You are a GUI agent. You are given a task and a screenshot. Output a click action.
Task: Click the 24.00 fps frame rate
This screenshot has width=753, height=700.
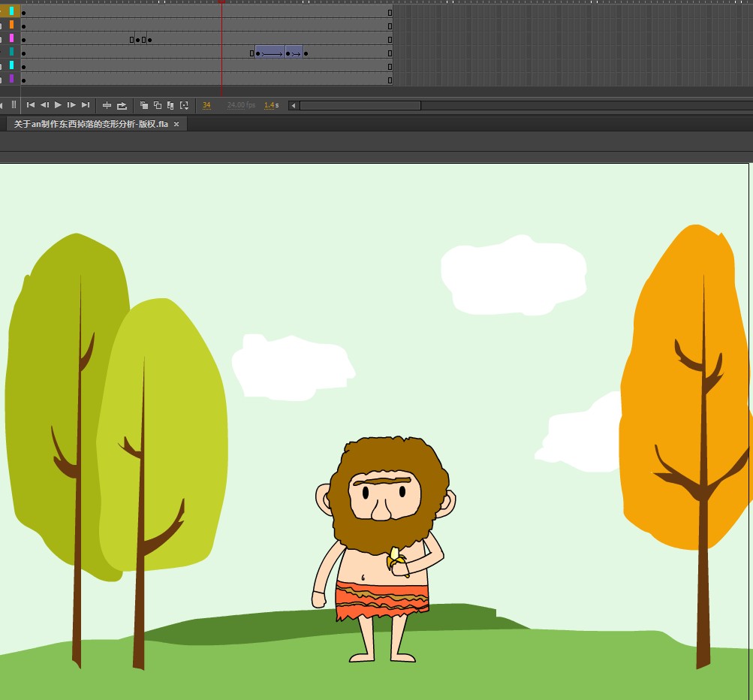(x=241, y=105)
